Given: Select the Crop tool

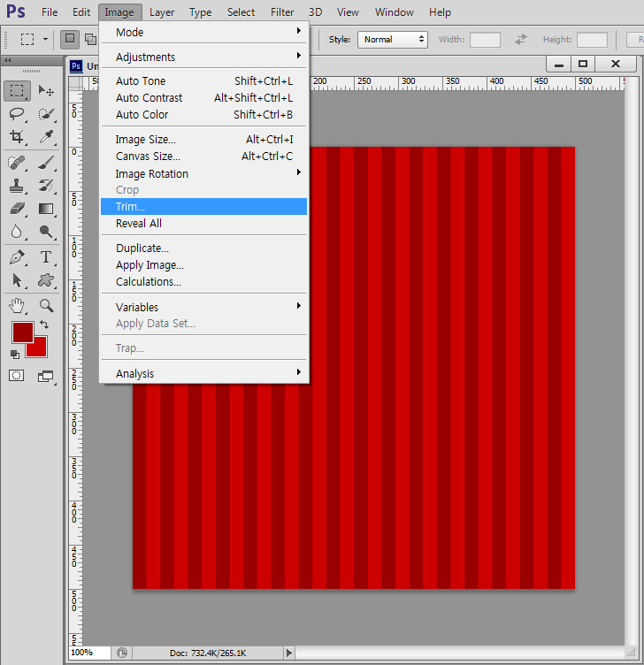Looking at the screenshot, I should click(x=17, y=136).
